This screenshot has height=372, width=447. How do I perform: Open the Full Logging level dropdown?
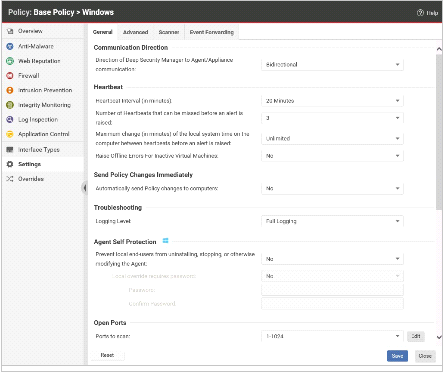pos(332,221)
